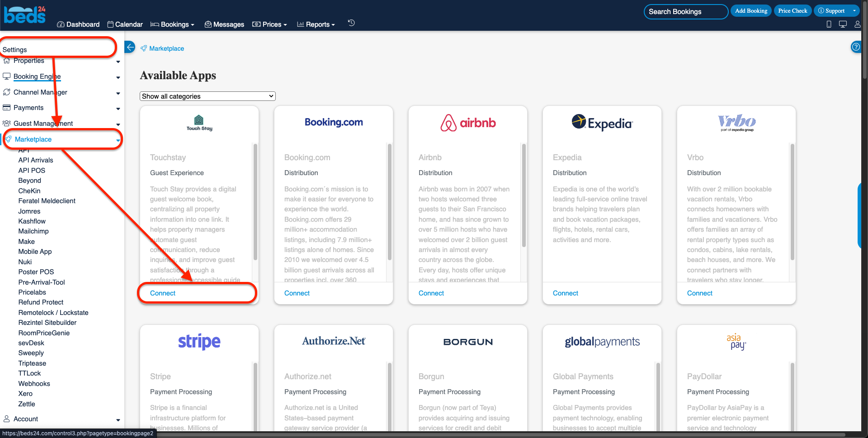Image resolution: width=868 pixels, height=438 pixels.
Task: Open Mobile App in the sidebar
Action: click(x=35, y=252)
